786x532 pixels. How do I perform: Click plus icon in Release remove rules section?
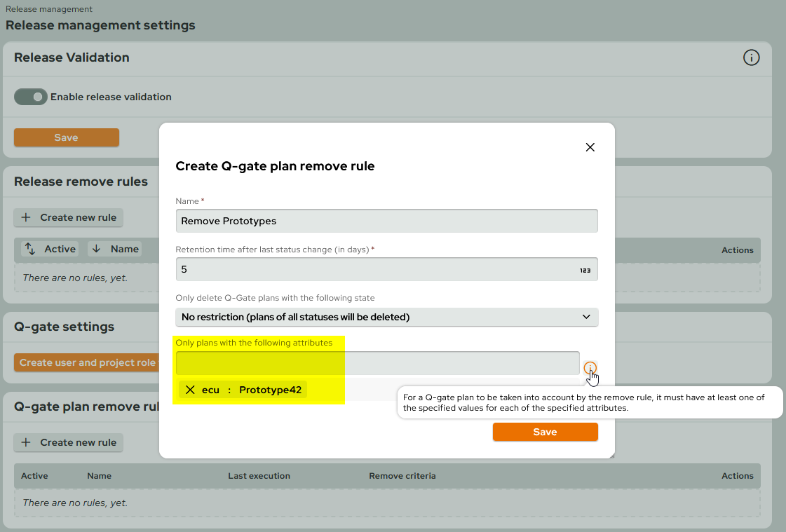point(26,217)
